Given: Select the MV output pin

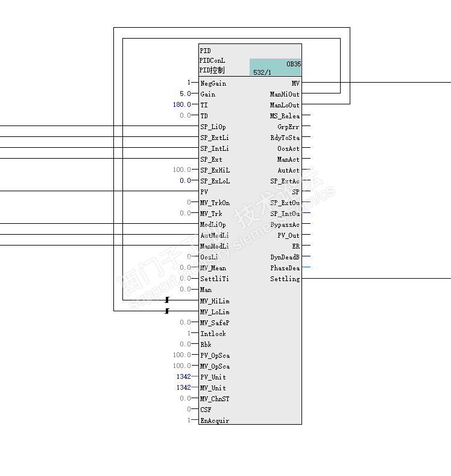Looking at the screenshot, I should point(295,83).
